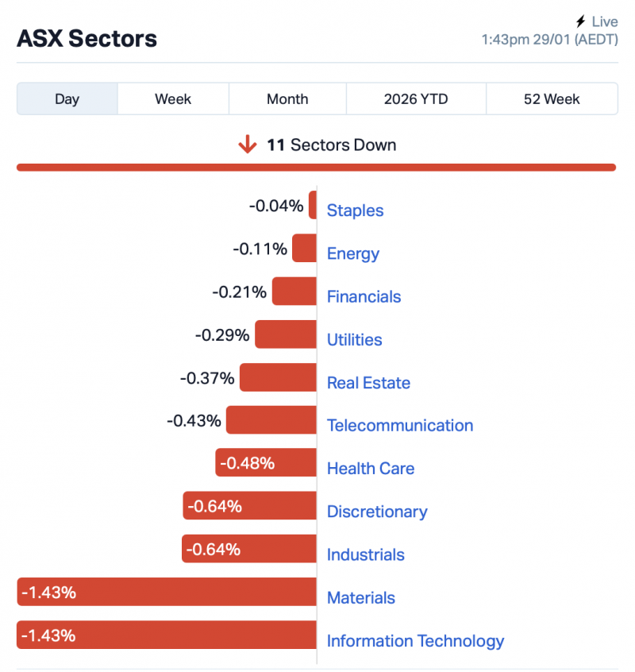
Task: Go to the Materials sector link
Action: (x=361, y=597)
